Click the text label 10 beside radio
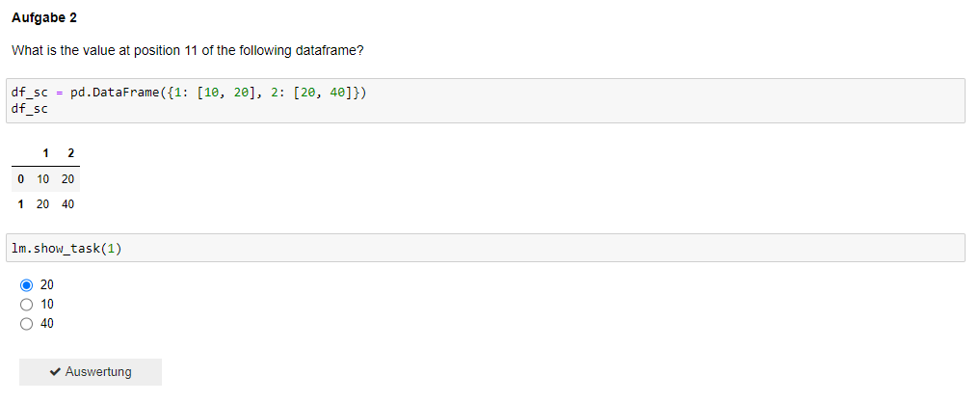 [47, 305]
